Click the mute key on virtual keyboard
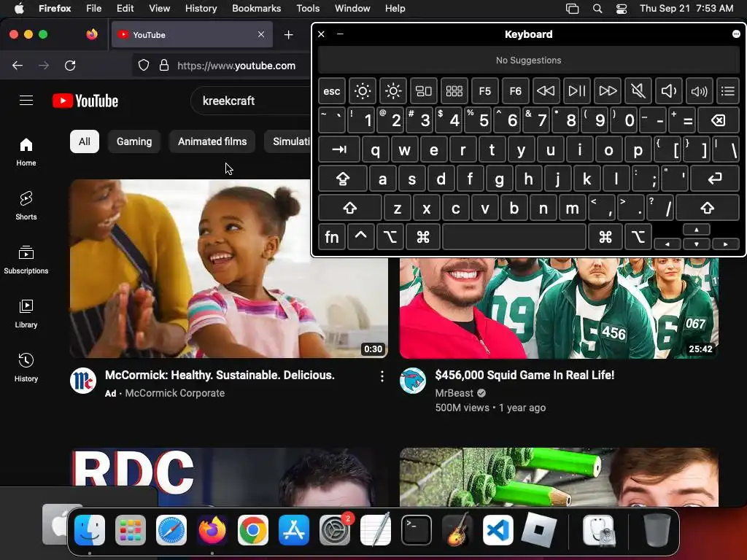 (x=638, y=91)
